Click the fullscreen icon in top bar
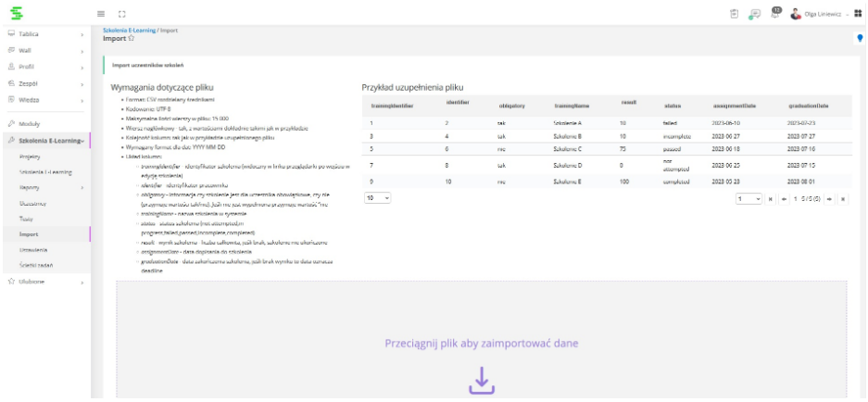Image resolution: width=868 pixels, height=402 pixels. tap(121, 14)
